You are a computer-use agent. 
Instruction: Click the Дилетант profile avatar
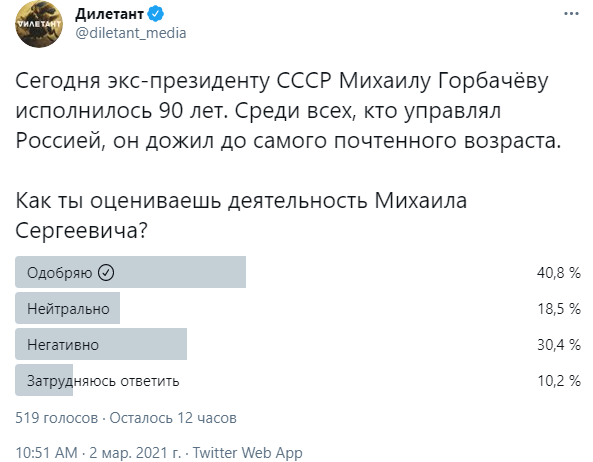tap(39, 24)
